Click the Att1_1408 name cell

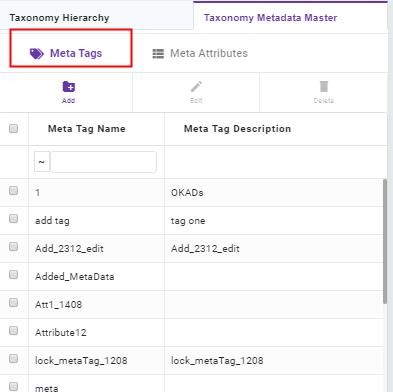pyautogui.click(x=97, y=305)
